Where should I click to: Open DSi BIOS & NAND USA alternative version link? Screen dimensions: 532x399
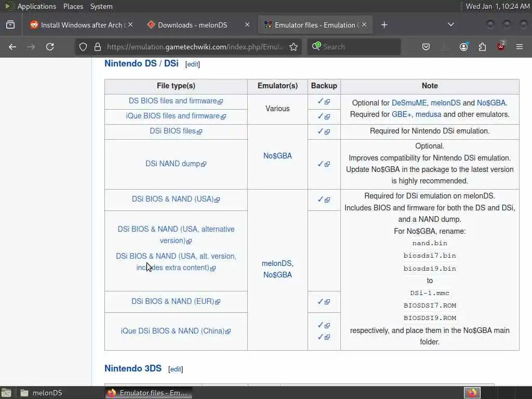(x=176, y=235)
